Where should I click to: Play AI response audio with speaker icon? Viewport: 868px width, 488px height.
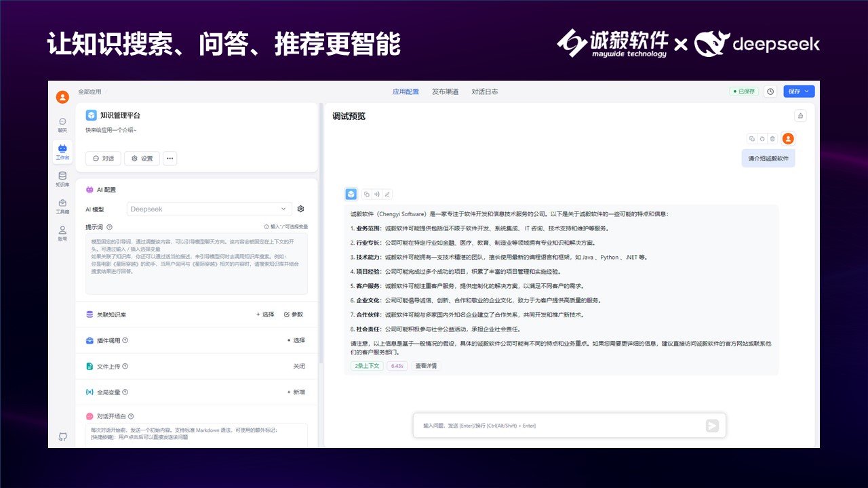pyautogui.click(x=376, y=195)
